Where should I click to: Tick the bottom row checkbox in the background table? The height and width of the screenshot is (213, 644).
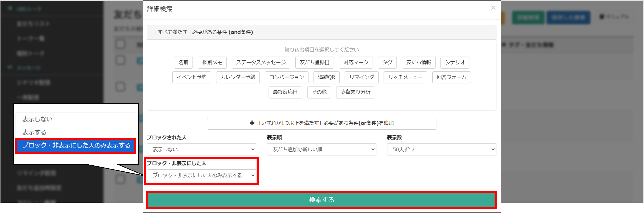tap(120, 179)
